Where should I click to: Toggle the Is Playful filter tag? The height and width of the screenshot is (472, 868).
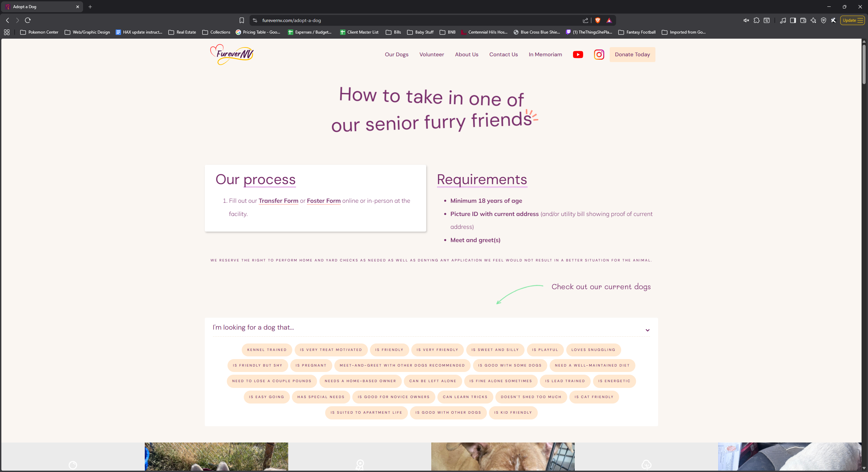point(545,350)
